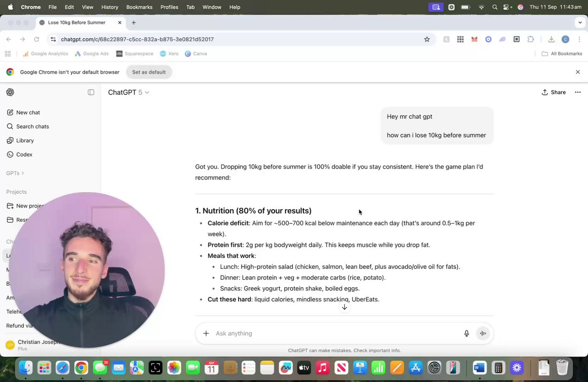The width and height of the screenshot is (588, 382).
Task: Open the tab search dropdown arrow
Action: [580, 23]
